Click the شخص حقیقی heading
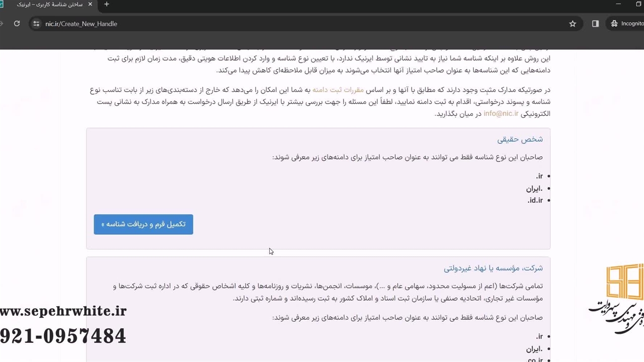The height and width of the screenshot is (362, 644). (x=520, y=139)
